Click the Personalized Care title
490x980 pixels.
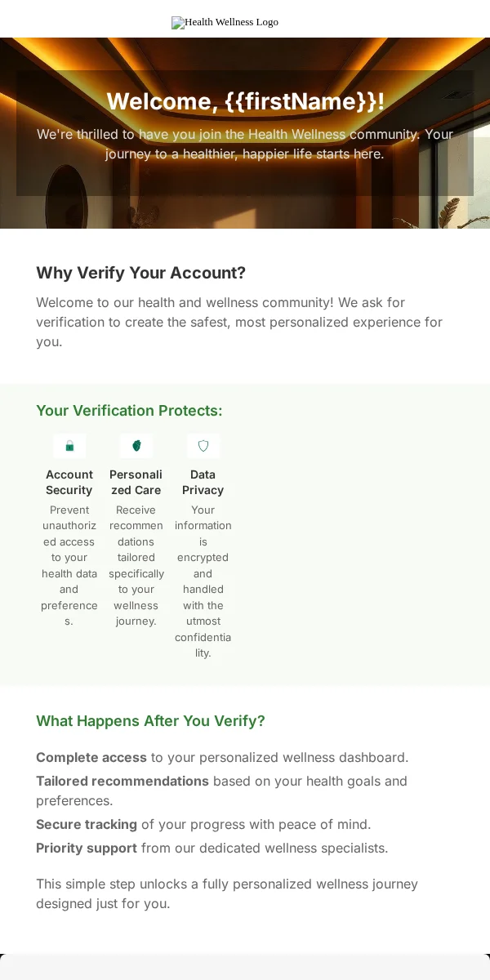click(136, 482)
